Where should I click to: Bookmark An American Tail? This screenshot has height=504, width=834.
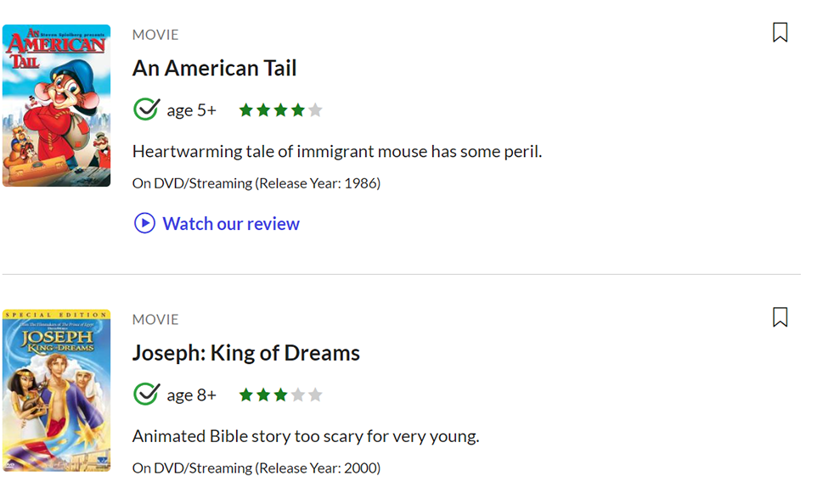point(780,31)
